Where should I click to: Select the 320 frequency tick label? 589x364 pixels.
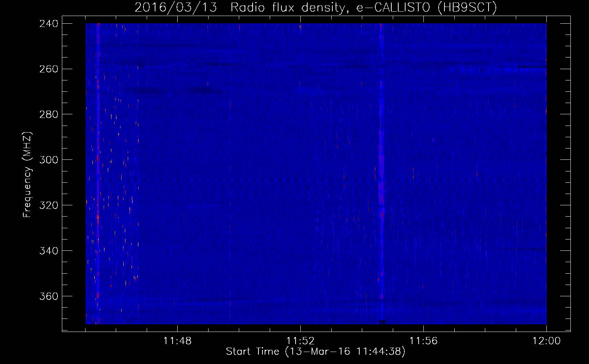click(x=49, y=206)
